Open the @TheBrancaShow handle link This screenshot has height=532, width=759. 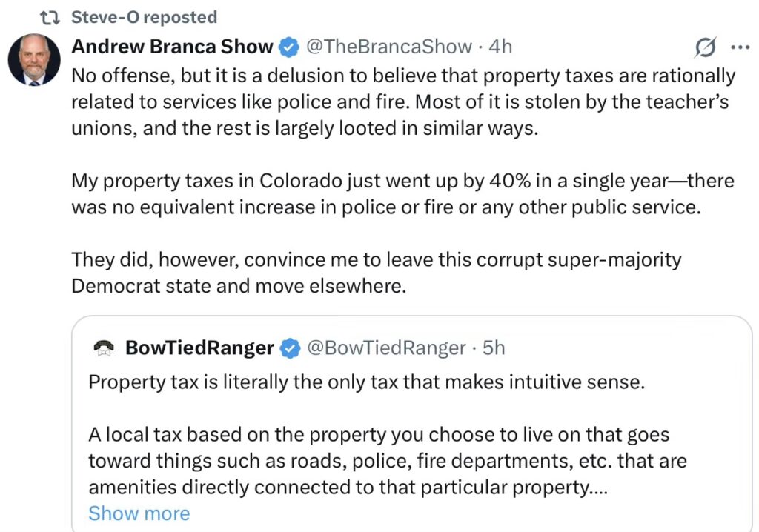pyautogui.click(x=389, y=47)
